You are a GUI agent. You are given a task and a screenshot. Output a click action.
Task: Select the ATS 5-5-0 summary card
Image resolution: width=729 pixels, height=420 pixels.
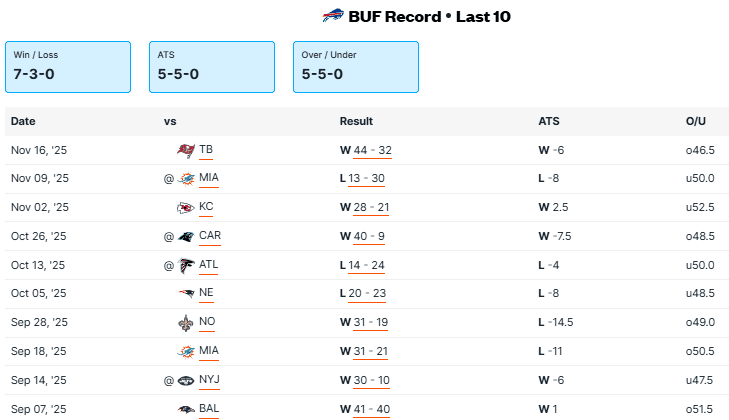pos(212,67)
